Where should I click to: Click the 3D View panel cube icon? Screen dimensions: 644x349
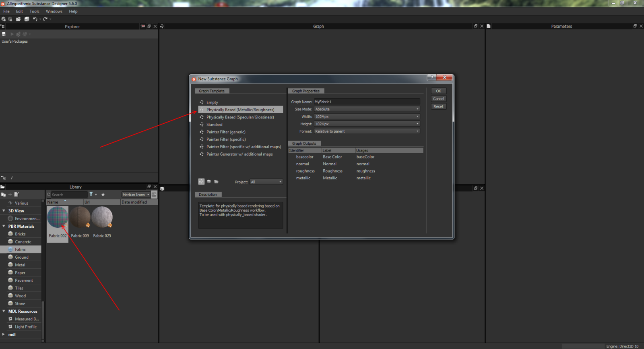[162, 189]
